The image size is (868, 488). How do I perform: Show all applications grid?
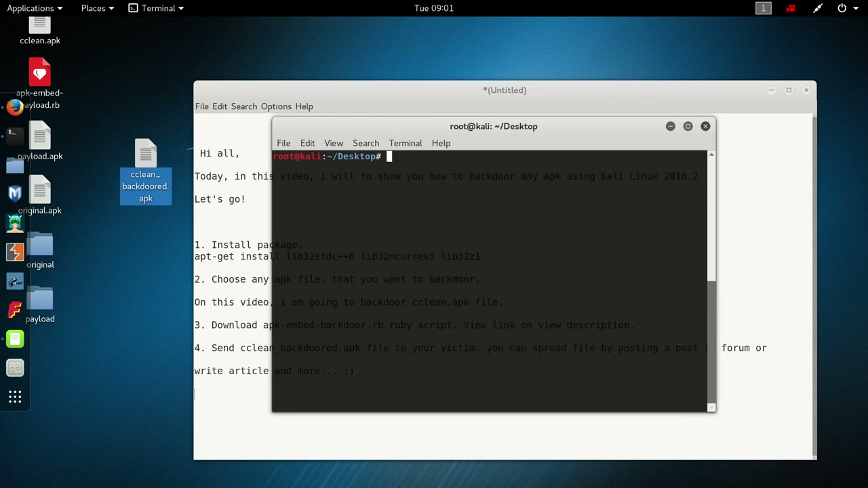point(15,397)
